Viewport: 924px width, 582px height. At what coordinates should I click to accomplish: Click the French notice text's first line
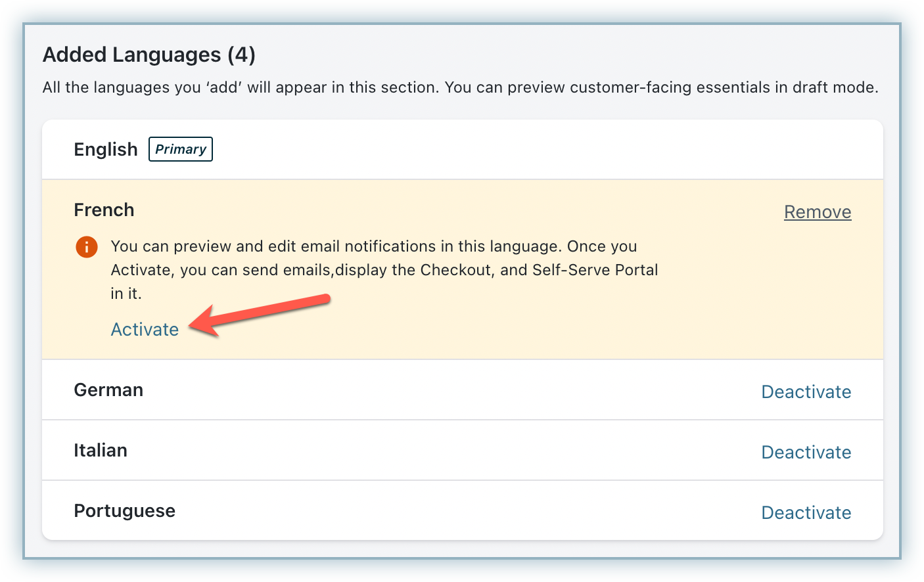[x=373, y=246]
